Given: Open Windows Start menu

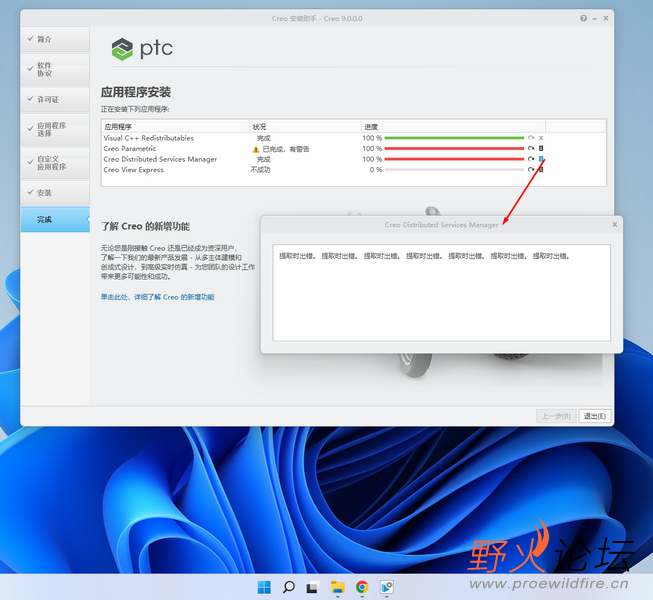Looking at the screenshot, I should [264, 587].
